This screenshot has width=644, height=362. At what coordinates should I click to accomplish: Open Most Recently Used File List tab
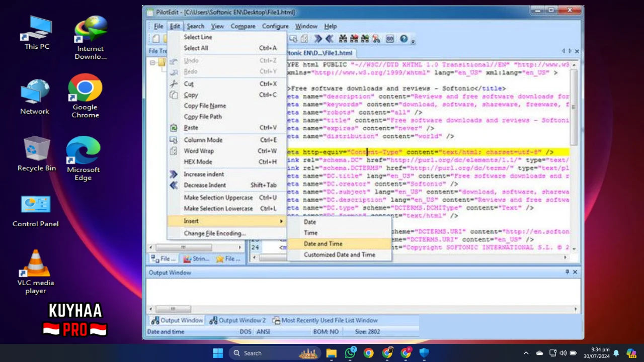click(x=325, y=320)
